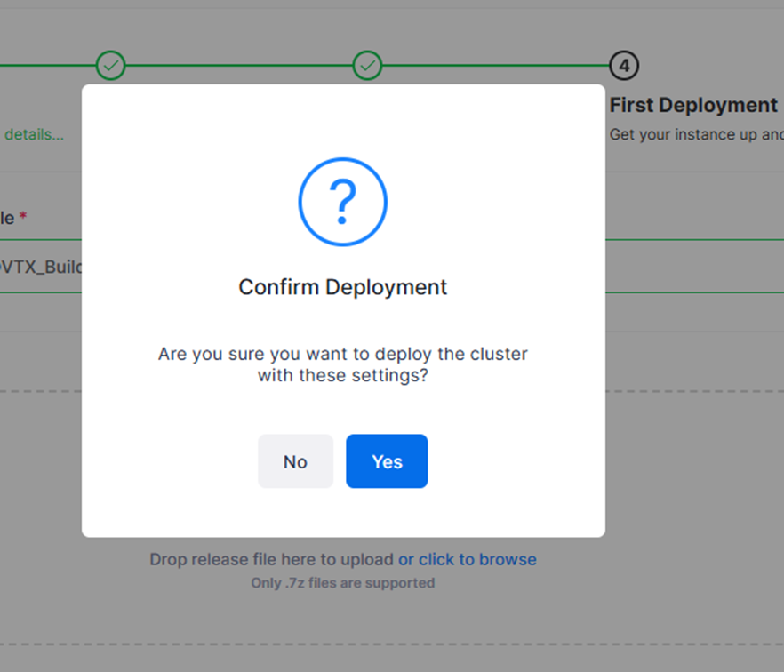Click the green 'details...' step text
The width and height of the screenshot is (784, 672).
pyautogui.click(x=34, y=135)
